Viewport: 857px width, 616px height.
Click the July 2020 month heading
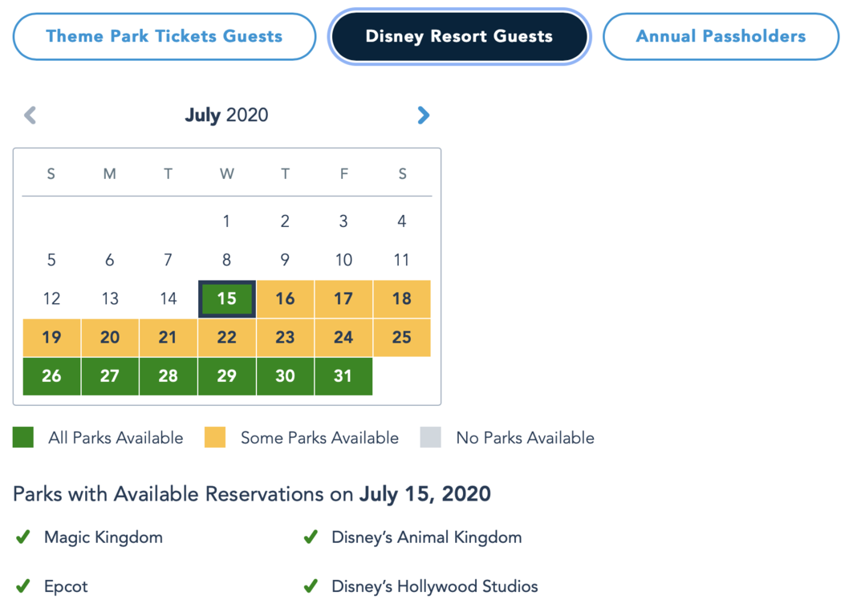coord(226,115)
